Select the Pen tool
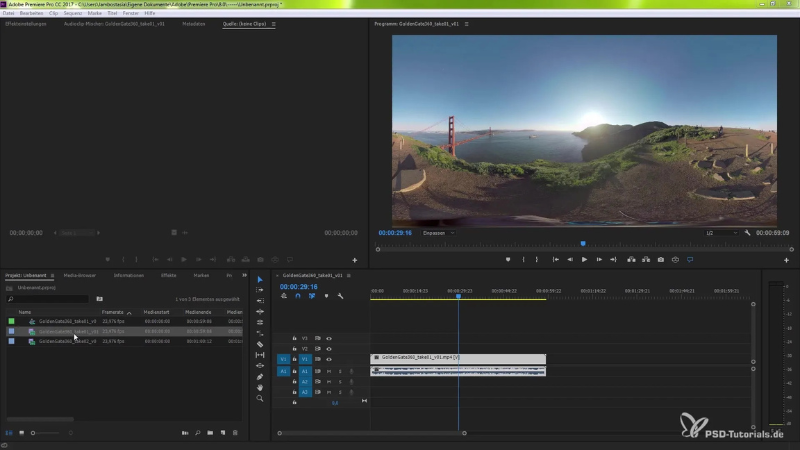 tap(260, 376)
